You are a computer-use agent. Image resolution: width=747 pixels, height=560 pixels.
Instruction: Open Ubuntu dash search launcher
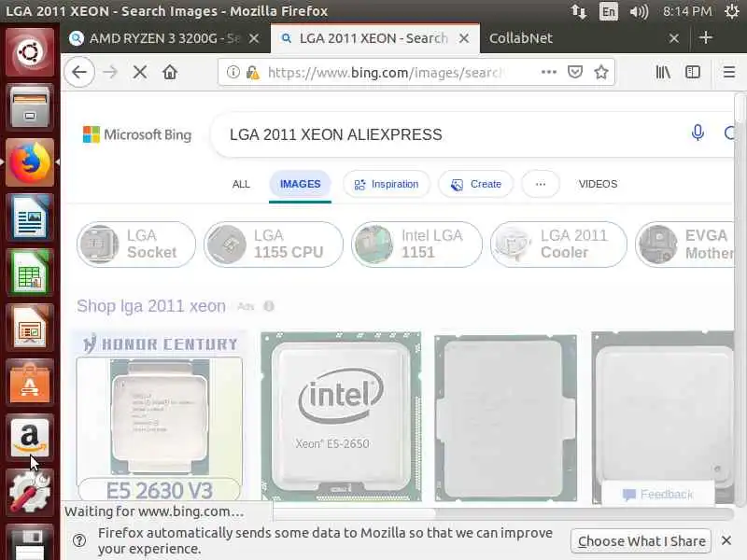tap(30, 51)
